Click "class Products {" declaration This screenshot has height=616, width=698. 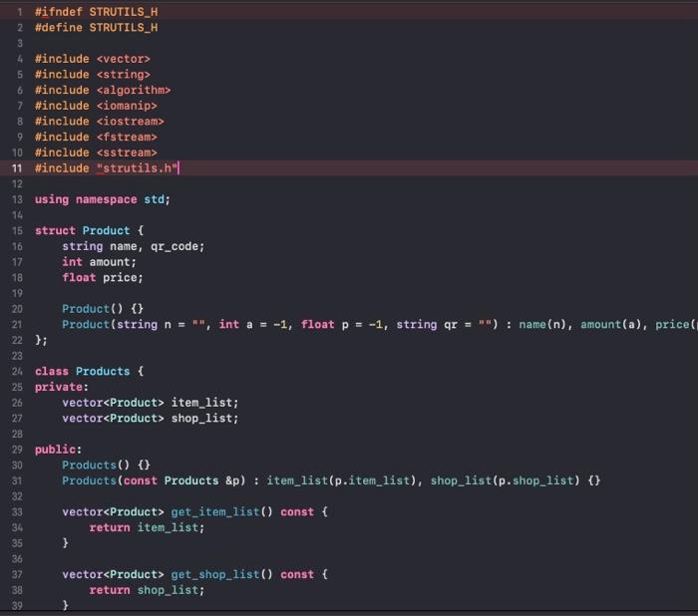pyautogui.click(x=89, y=371)
